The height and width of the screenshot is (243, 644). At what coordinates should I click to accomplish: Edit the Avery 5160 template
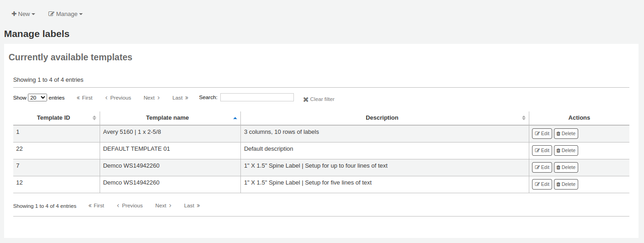coord(542,134)
